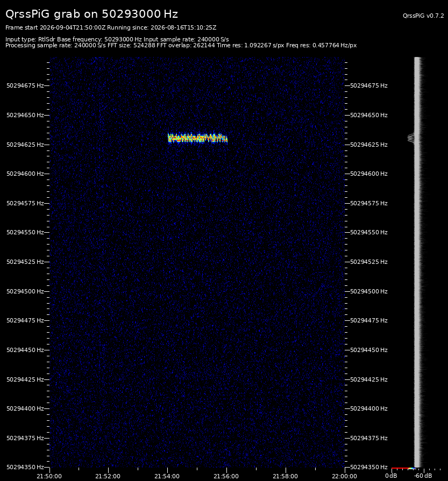This screenshot has height=481, width=448.
Task: Click the bright signal trace near 50294625 Hz
Action: pos(197,138)
